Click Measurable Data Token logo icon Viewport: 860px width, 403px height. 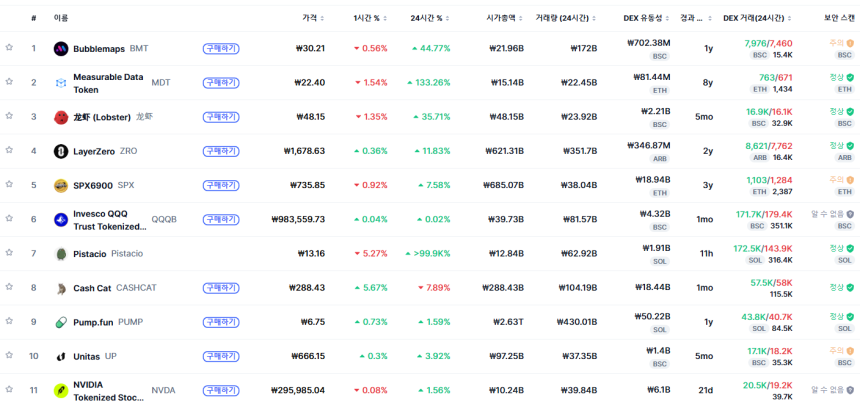61,83
